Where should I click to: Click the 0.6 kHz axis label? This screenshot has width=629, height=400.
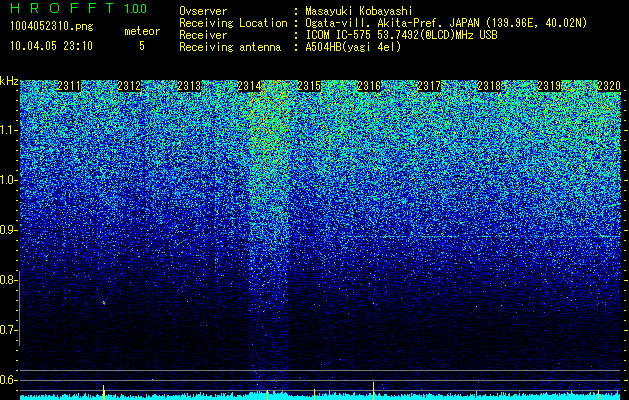coord(8,380)
